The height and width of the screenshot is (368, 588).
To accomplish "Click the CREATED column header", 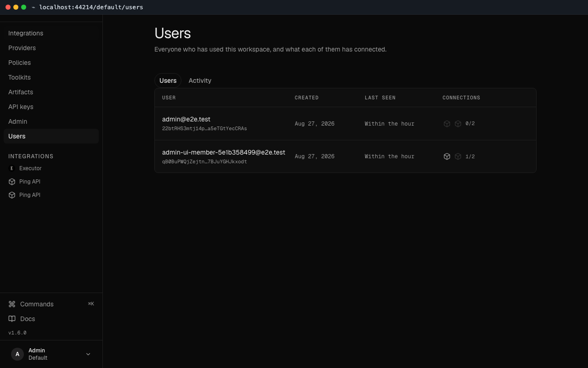I will 307,98.
